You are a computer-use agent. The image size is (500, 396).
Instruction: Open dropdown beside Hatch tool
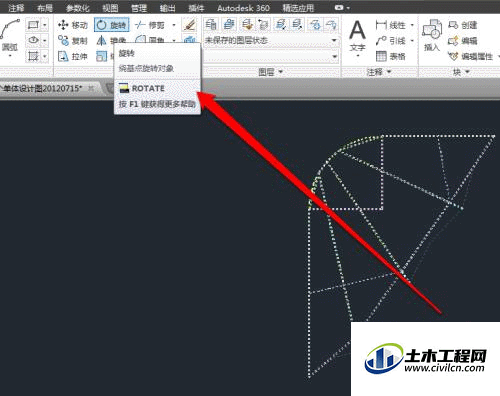pos(45,56)
